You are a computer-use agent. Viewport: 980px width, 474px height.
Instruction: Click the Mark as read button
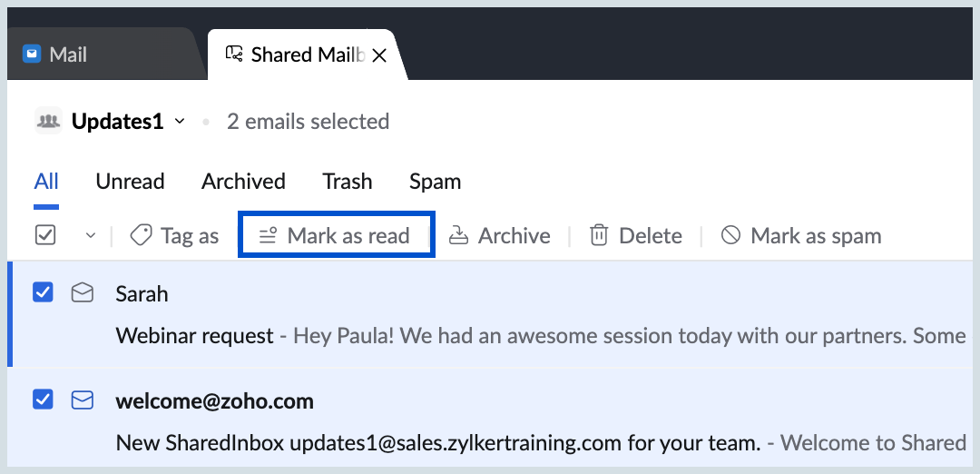click(337, 235)
